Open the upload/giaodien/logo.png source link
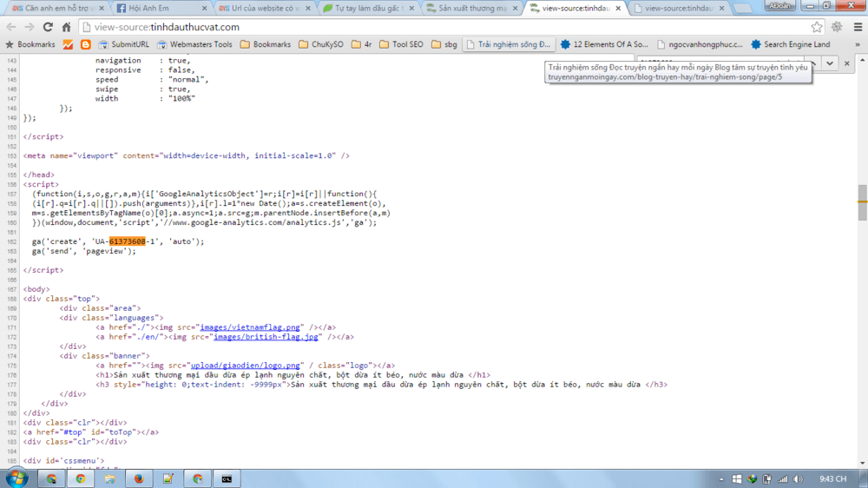This screenshot has height=488, width=868. (x=246, y=366)
